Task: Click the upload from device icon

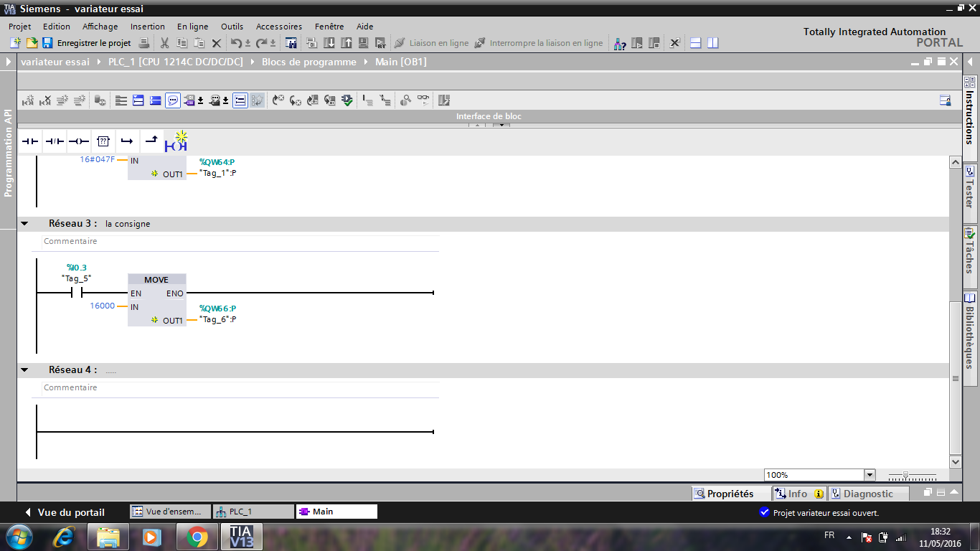Action: click(347, 43)
